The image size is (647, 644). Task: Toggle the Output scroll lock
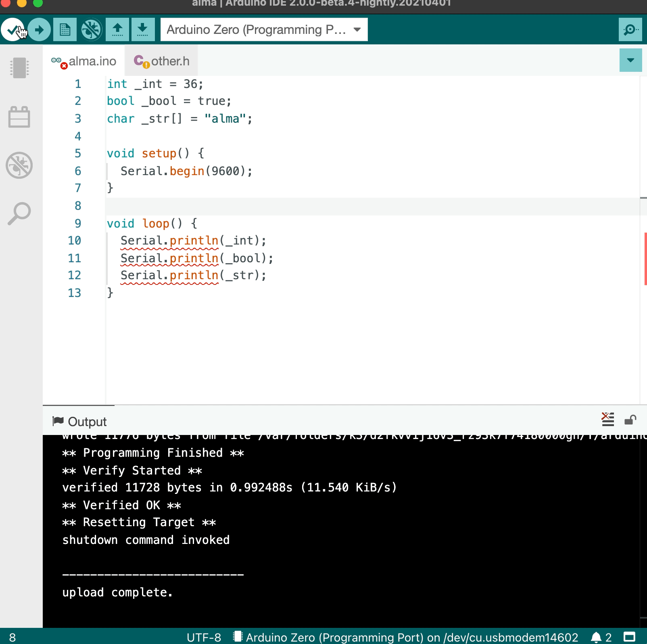click(x=630, y=420)
